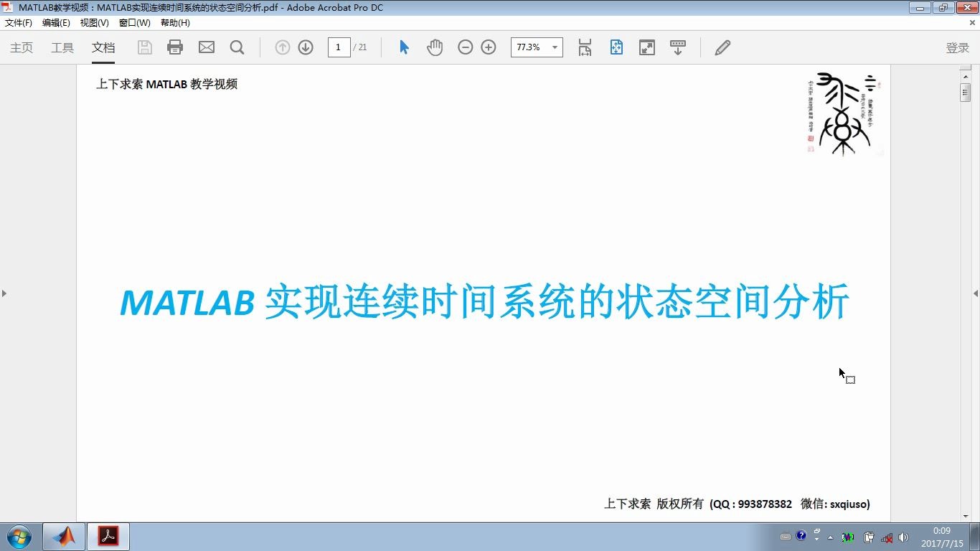Open the Search tool with magnifier icon
The image size is (980, 551).
point(237,47)
